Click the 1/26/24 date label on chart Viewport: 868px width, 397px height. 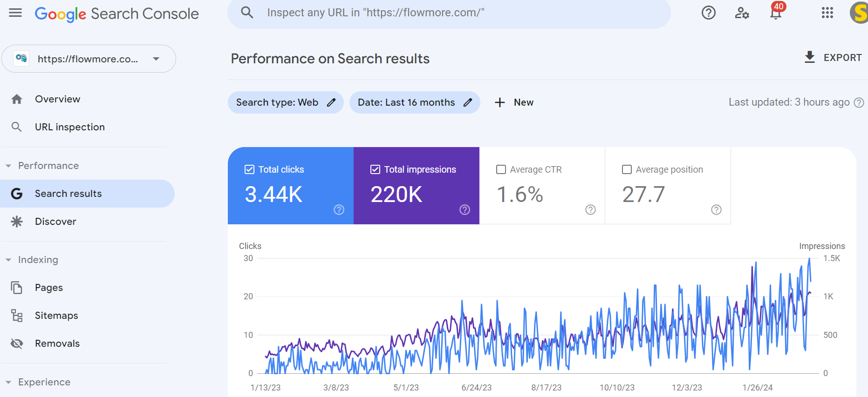click(758, 388)
